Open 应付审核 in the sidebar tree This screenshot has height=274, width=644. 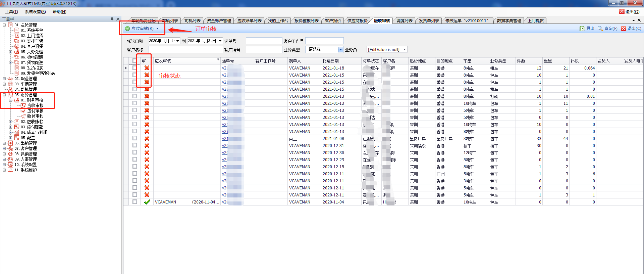click(35, 111)
